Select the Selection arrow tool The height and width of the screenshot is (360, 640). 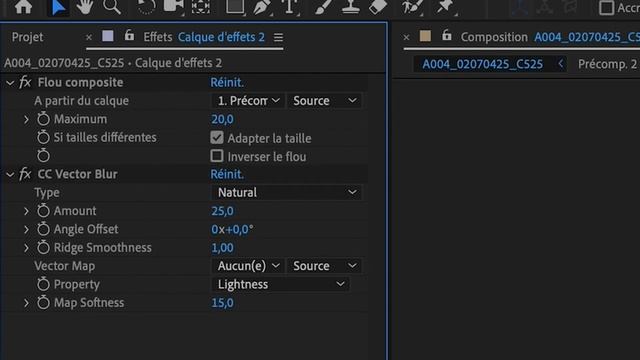point(58,7)
